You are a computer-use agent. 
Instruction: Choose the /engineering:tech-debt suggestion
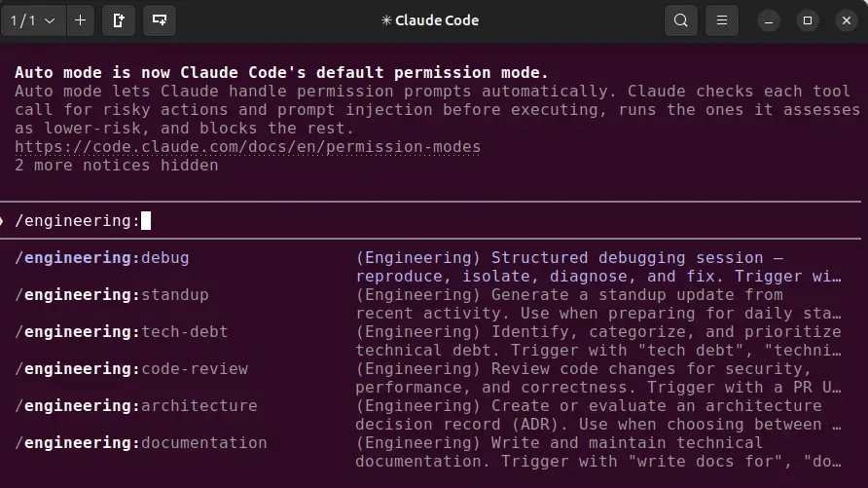(122, 332)
